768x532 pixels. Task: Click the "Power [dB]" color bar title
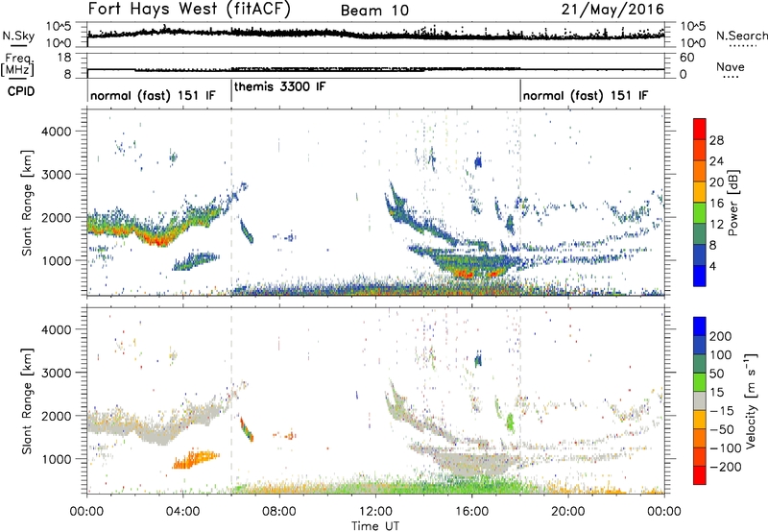point(733,203)
